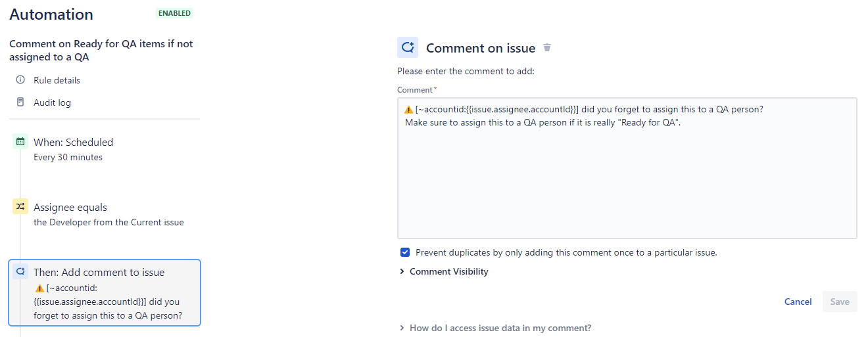This screenshot has width=868, height=337.
Task: Click the Assignee equals condition icon
Action: click(x=20, y=207)
